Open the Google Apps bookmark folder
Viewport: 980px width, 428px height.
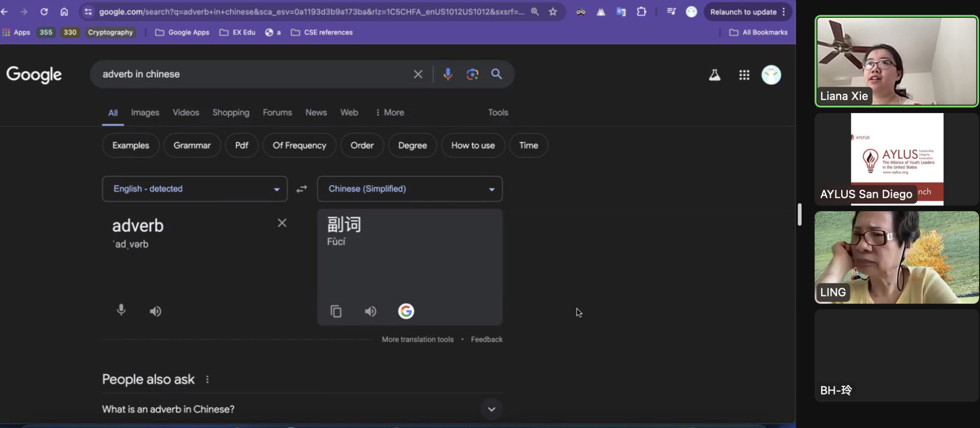(182, 32)
